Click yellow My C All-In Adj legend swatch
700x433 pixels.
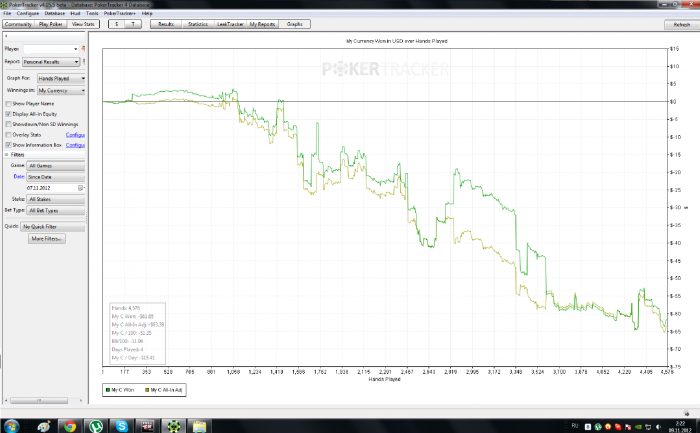pyautogui.click(x=147, y=390)
